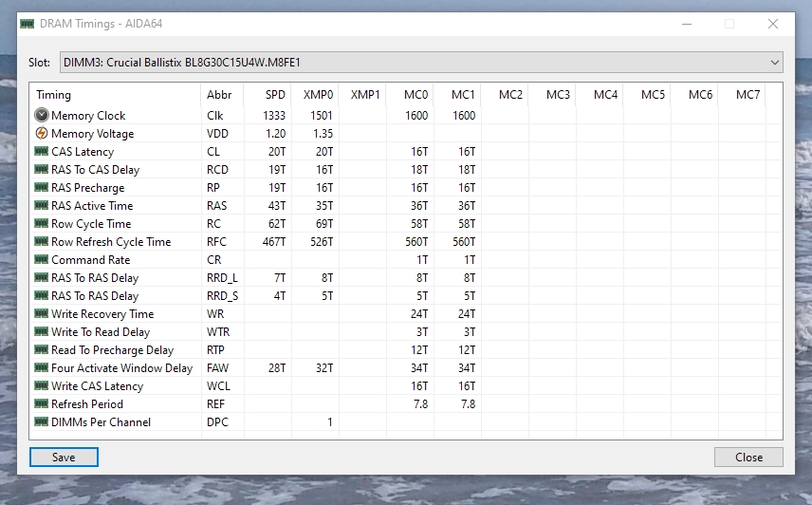Close the window with the X button
Screen dimensions: 812x505
[773, 24]
